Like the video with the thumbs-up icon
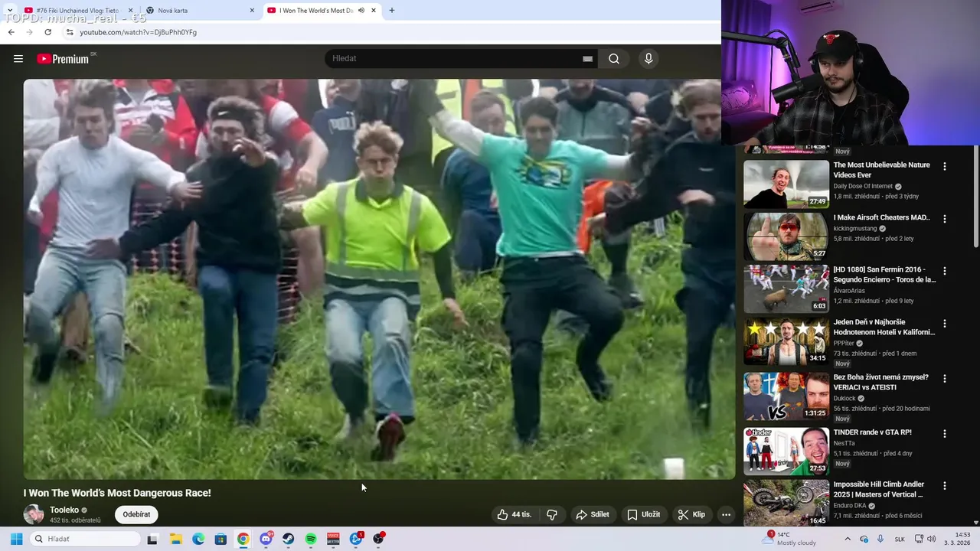Viewport: 980px width, 551px height. tap(514, 515)
